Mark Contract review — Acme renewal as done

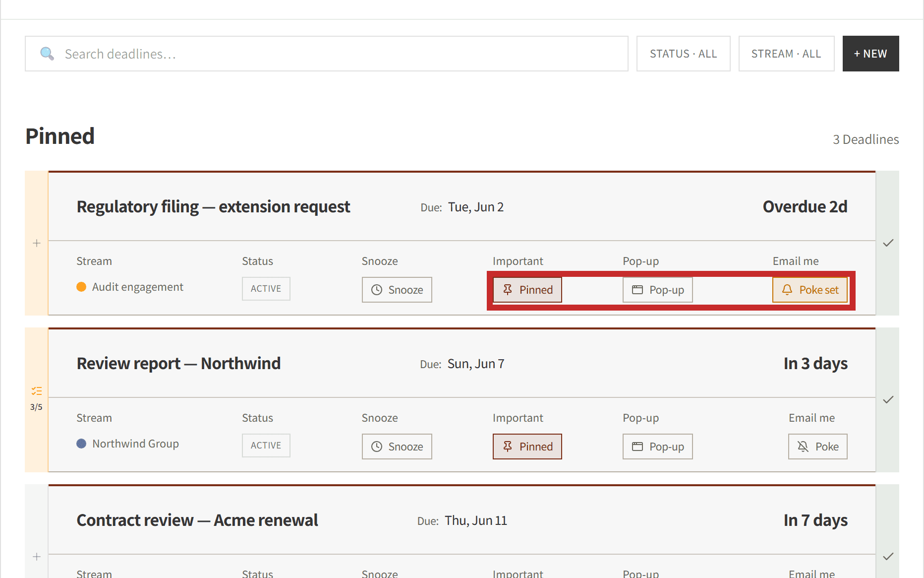point(888,557)
